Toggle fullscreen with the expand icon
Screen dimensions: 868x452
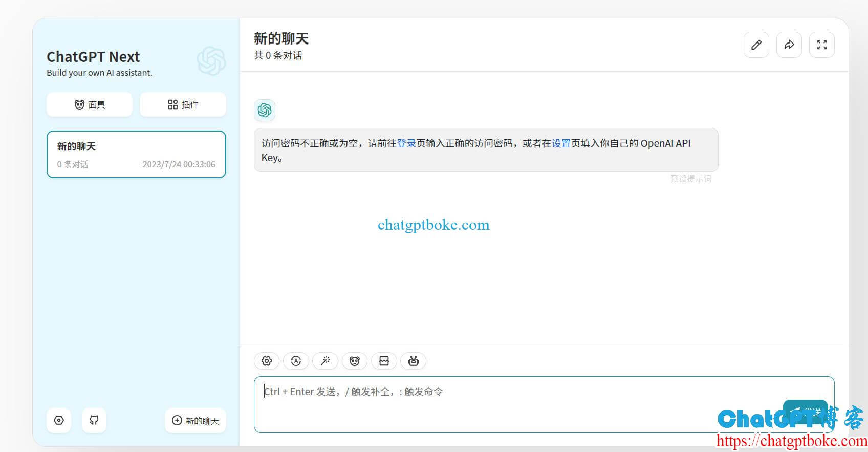point(822,45)
